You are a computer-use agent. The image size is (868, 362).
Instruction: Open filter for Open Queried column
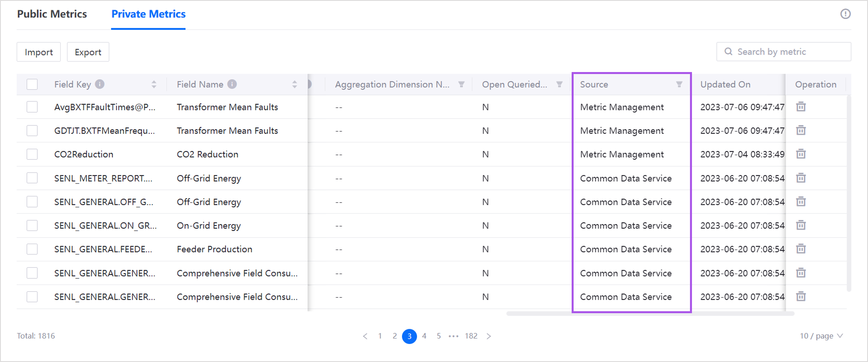[559, 84]
